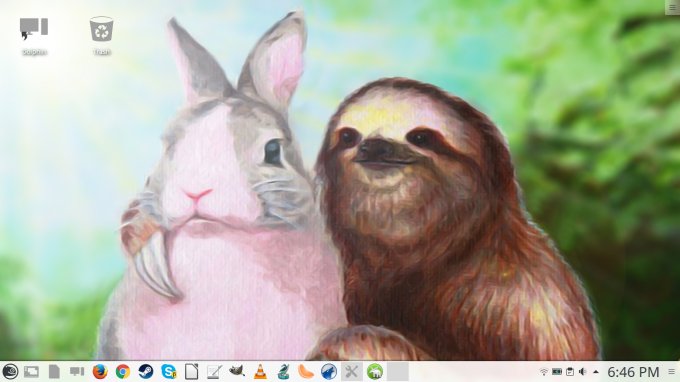The height and width of the screenshot is (382, 680).
Task: Open the text editor with pencil icon
Action: pyautogui.click(x=214, y=372)
